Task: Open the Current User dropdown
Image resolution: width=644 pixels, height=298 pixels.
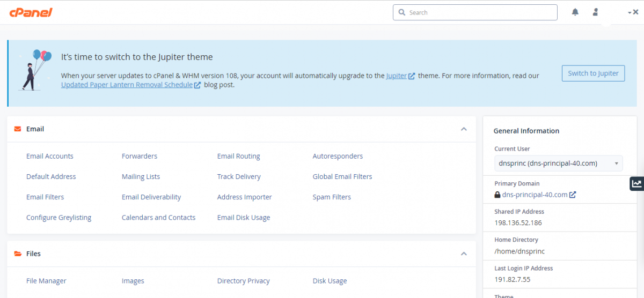Action: tap(558, 163)
